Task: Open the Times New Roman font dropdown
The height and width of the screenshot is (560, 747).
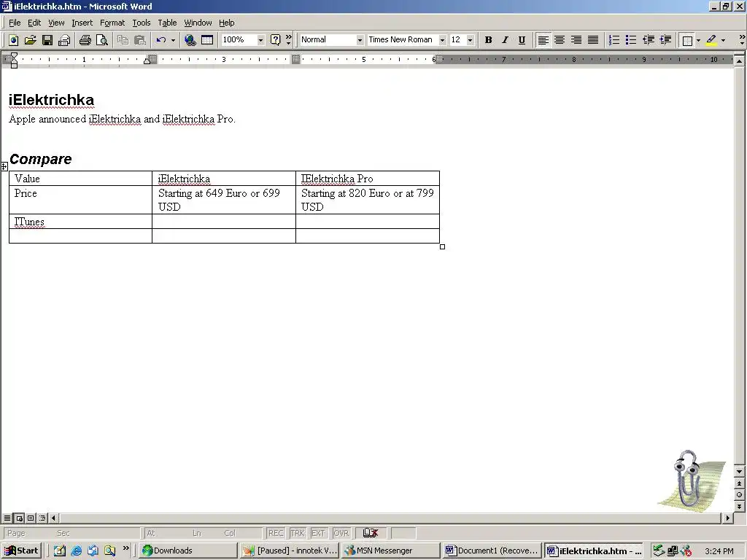Action: click(442, 40)
